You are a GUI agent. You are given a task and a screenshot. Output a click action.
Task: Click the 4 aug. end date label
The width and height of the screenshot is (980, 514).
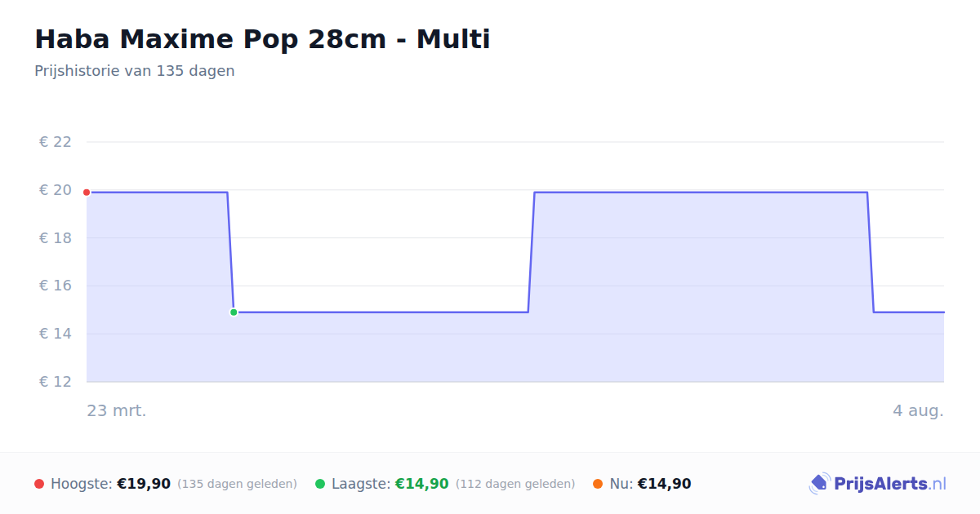[918, 410]
